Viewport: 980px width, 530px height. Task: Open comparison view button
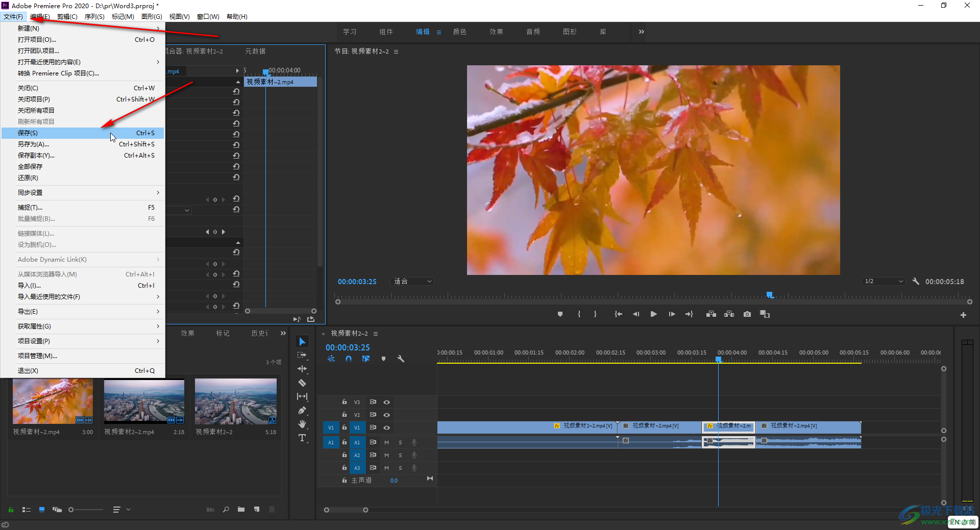point(765,314)
